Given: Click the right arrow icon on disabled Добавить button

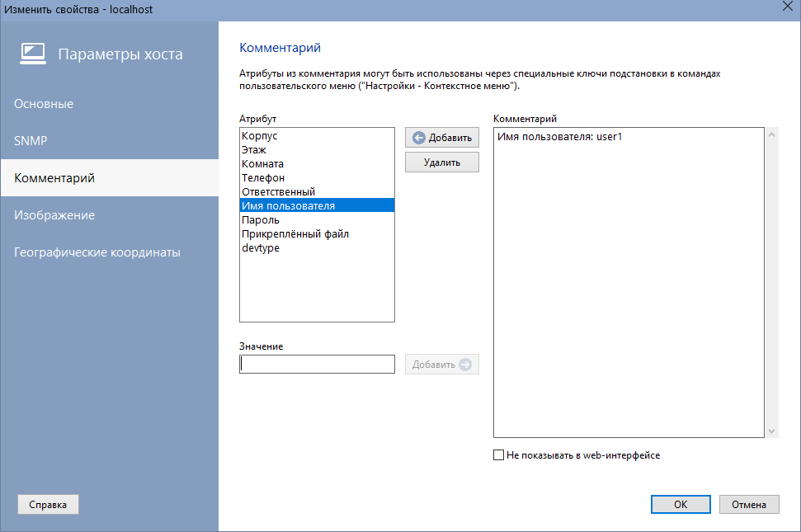Looking at the screenshot, I should pyautogui.click(x=465, y=364).
